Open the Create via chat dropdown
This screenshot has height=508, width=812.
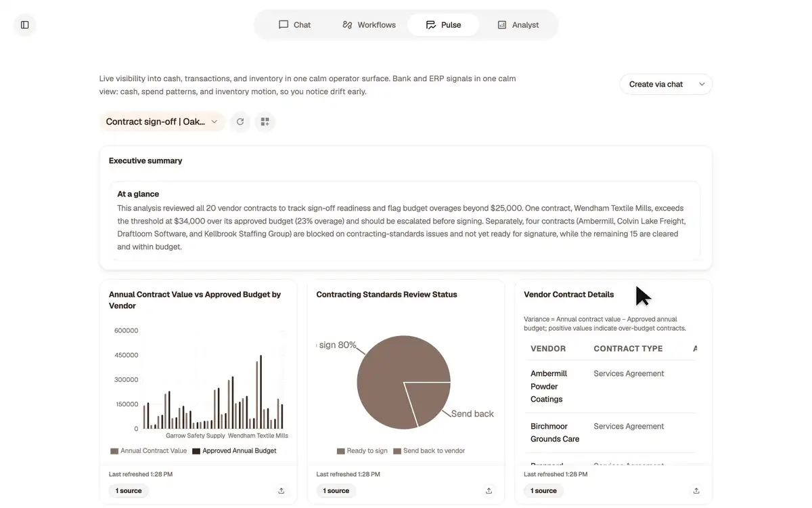point(666,84)
